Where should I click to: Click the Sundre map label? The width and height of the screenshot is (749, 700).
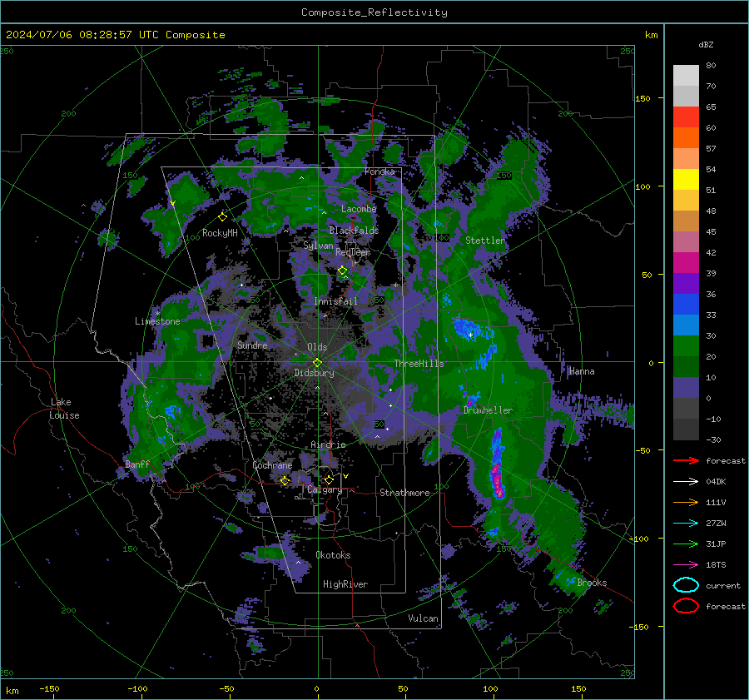(x=252, y=345)
